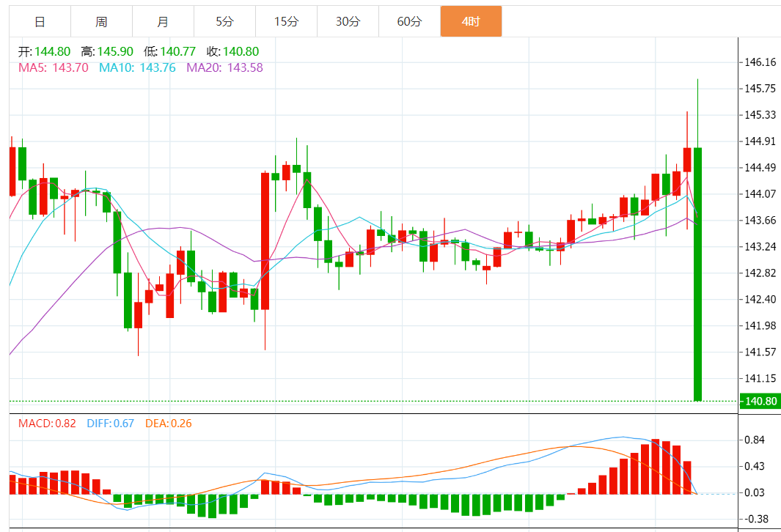The height and width of the screenshot is (532, 781).
Task: Click the MACD: 0.82 indicator label
Action: click(47, 424)
